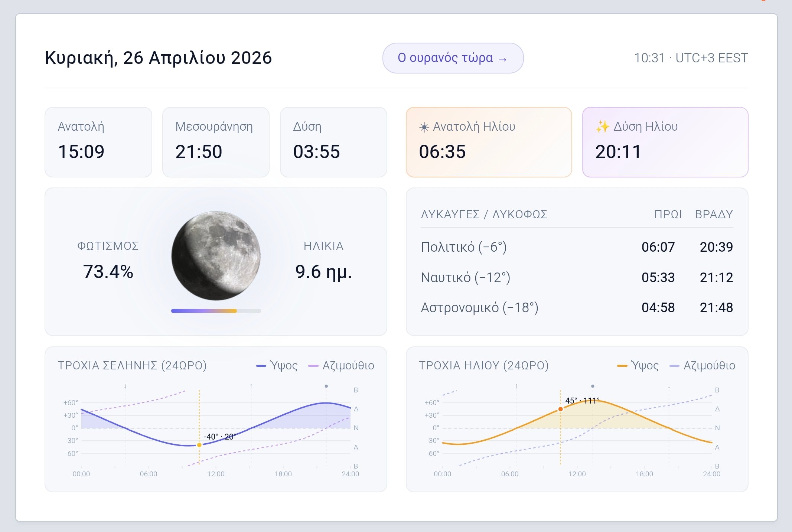792x532 pixels.
Task: Toggle the Αζιμούθιο legend in moon trajectory chart
Action: tap(341, 366)
